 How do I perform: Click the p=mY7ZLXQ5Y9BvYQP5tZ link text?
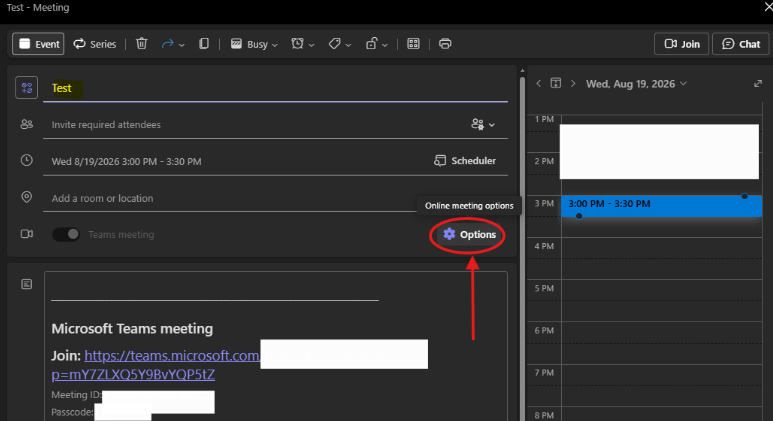[x=133, y=374]
